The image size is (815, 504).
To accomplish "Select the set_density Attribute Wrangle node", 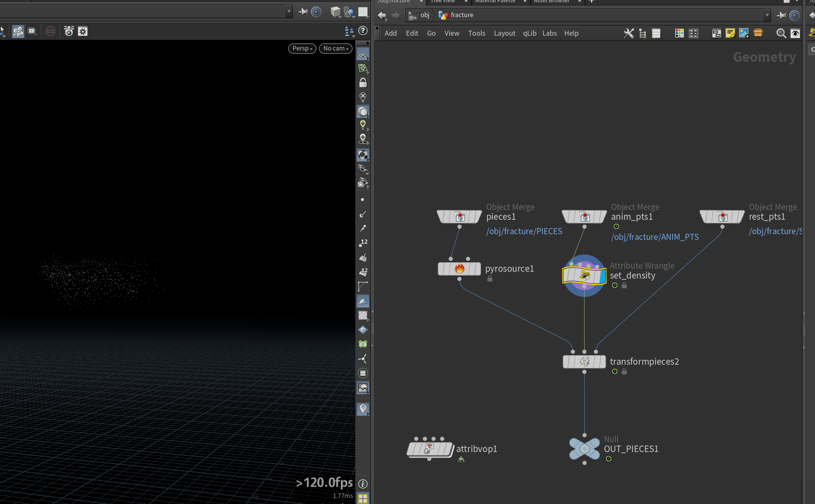I will coord(584,276).
